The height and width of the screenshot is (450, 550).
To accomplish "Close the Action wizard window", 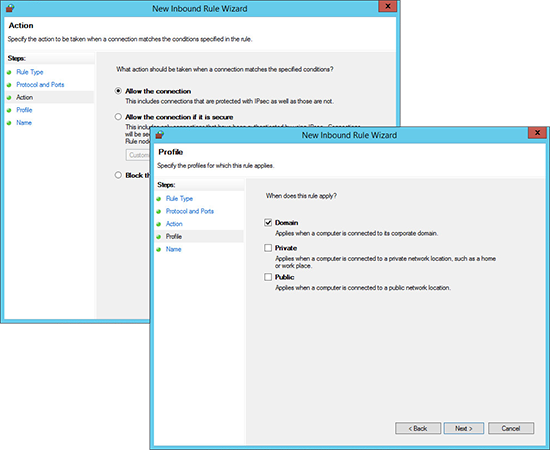I will pos(388,6).
